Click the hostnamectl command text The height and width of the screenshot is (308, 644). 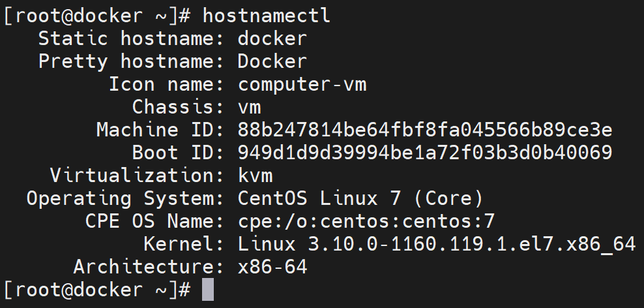[x=267, y=16]
